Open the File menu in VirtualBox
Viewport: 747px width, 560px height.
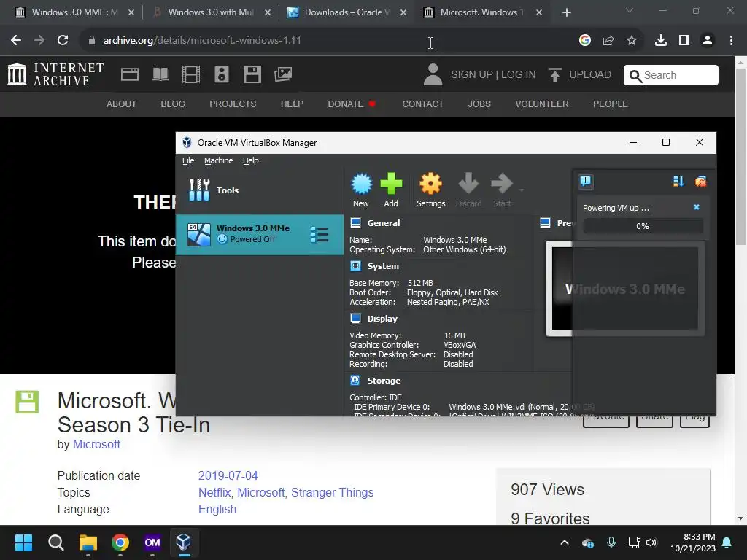coord(188,160)
